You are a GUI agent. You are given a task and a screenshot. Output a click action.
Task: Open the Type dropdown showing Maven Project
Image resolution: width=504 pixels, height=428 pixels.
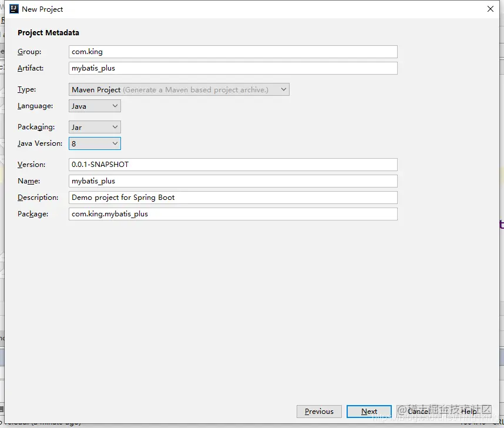pyautogui.click(x=179, y=89)
